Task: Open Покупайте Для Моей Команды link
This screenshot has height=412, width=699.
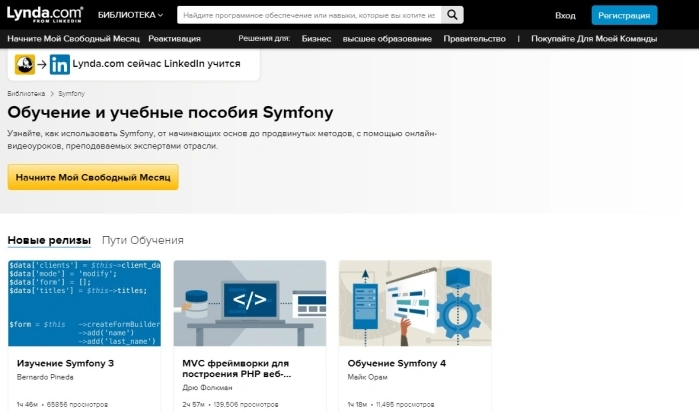Action: (x=594, y=39)
